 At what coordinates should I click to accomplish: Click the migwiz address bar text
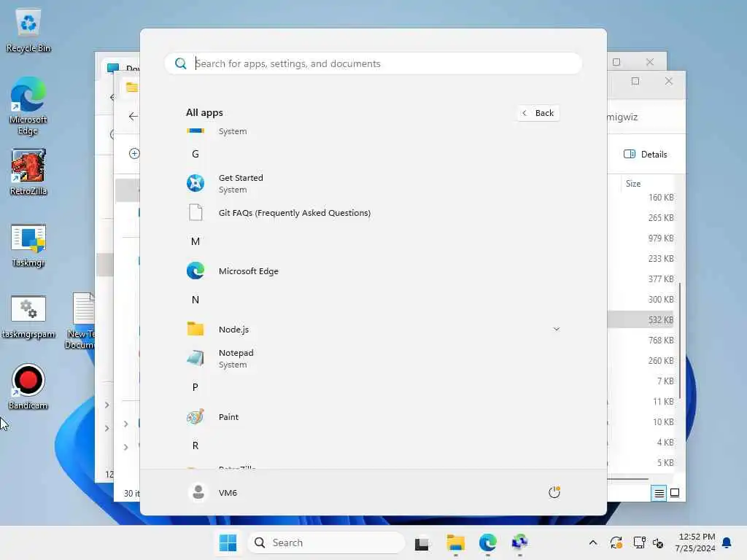[x=622, y=117]
